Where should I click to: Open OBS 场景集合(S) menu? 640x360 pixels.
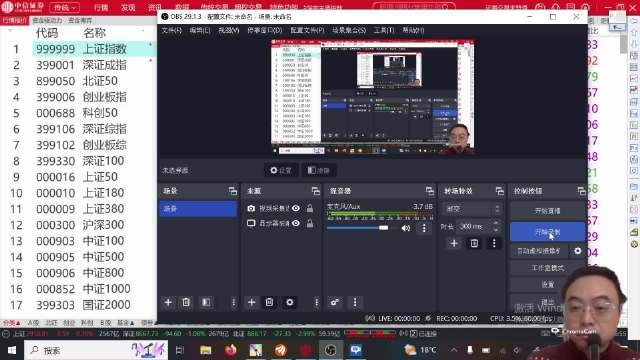349,30
